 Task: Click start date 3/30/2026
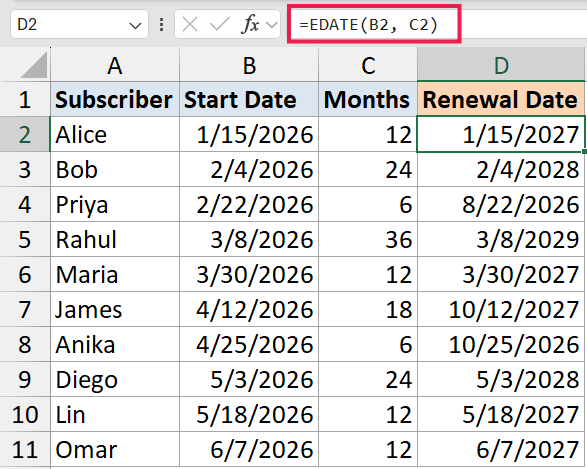[x=249, y=274]
